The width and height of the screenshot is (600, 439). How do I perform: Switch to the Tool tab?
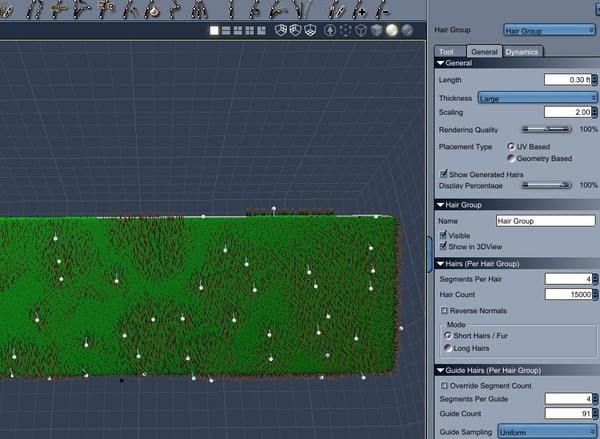[x=446, y=52]
